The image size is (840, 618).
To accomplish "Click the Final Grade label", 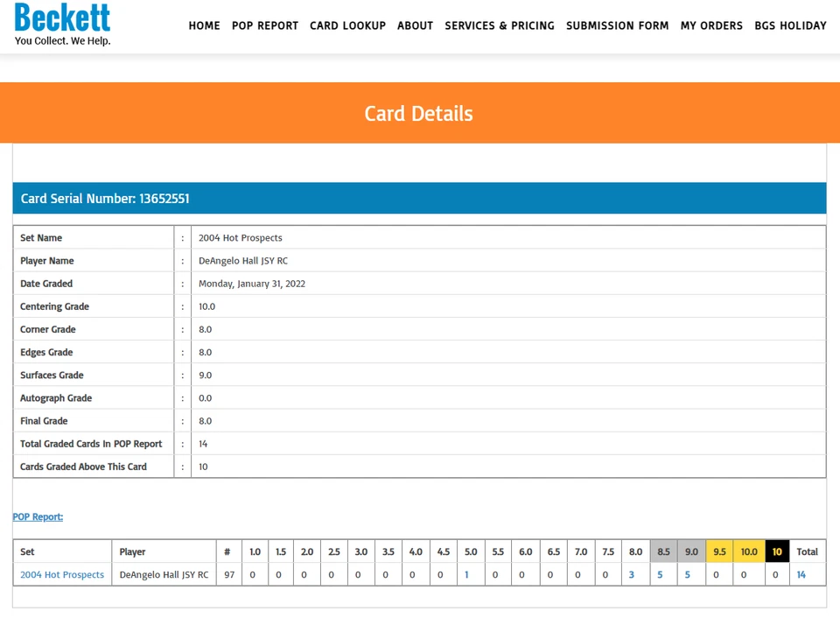I will pos(44,421).
